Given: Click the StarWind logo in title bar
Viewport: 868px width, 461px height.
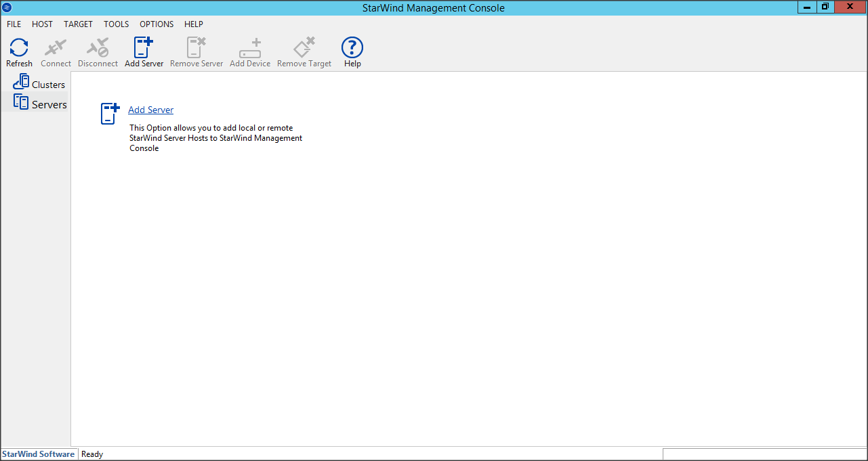Looking at the screenshot, I should 7,7.
